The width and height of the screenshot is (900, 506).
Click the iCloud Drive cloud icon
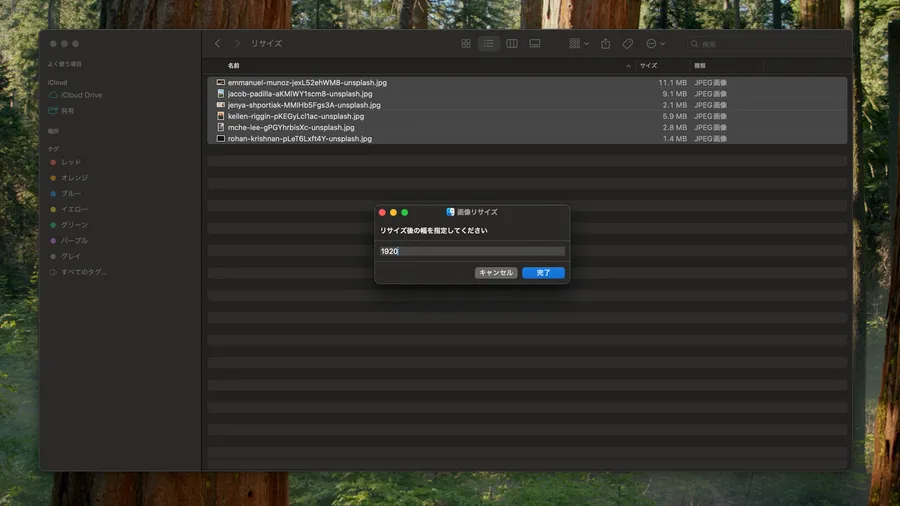click(x=53, y=95)
